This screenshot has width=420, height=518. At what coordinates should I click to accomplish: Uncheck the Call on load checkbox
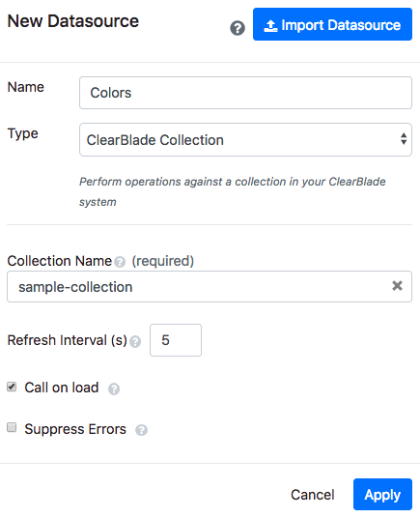[12, 387]
